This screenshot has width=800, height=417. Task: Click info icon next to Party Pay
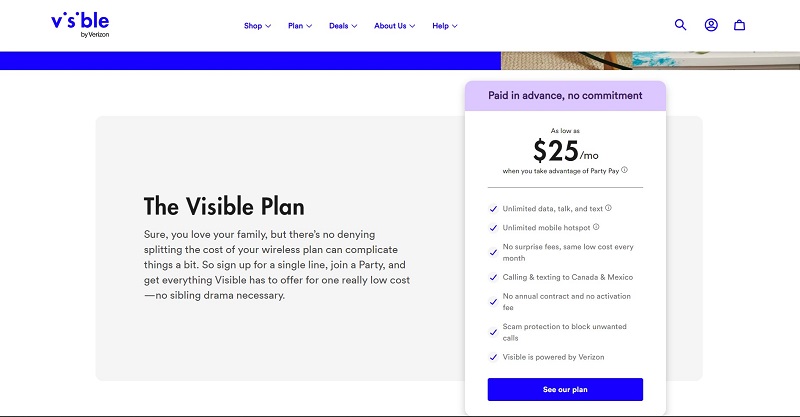pyautogui.click(x=625, y=170)
